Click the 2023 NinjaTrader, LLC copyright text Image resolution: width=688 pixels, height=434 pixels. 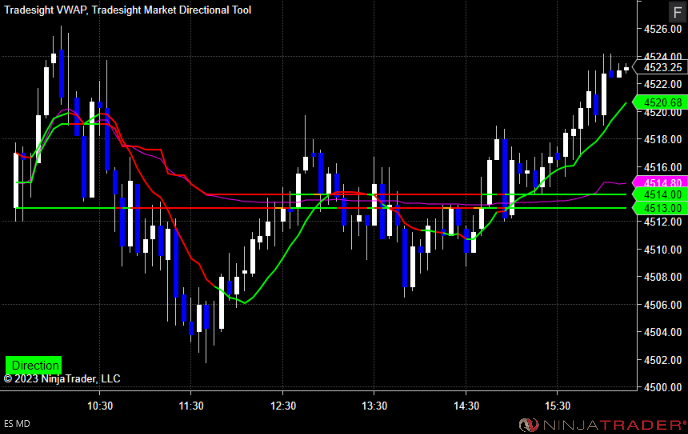62,379
